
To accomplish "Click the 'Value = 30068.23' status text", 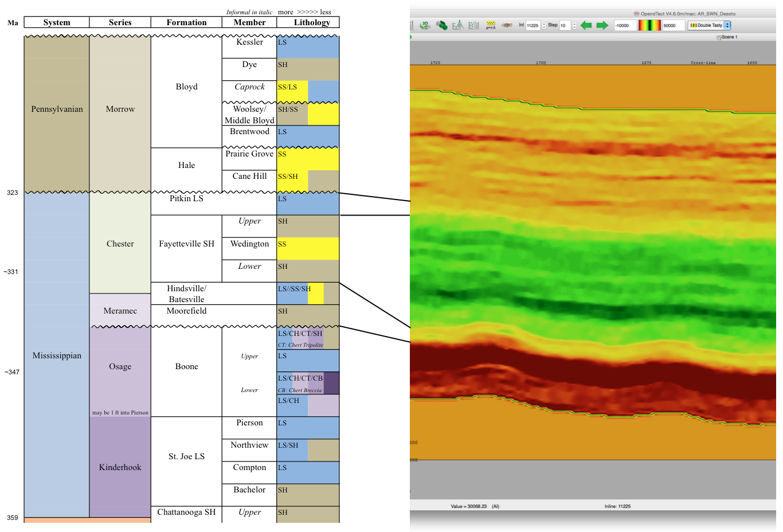I will coord(475,506).
